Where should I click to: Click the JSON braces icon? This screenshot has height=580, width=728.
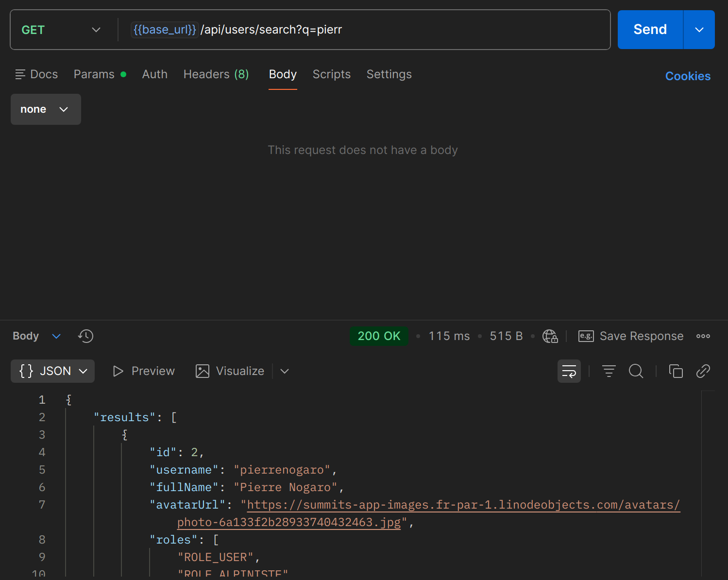pos(26,371)
